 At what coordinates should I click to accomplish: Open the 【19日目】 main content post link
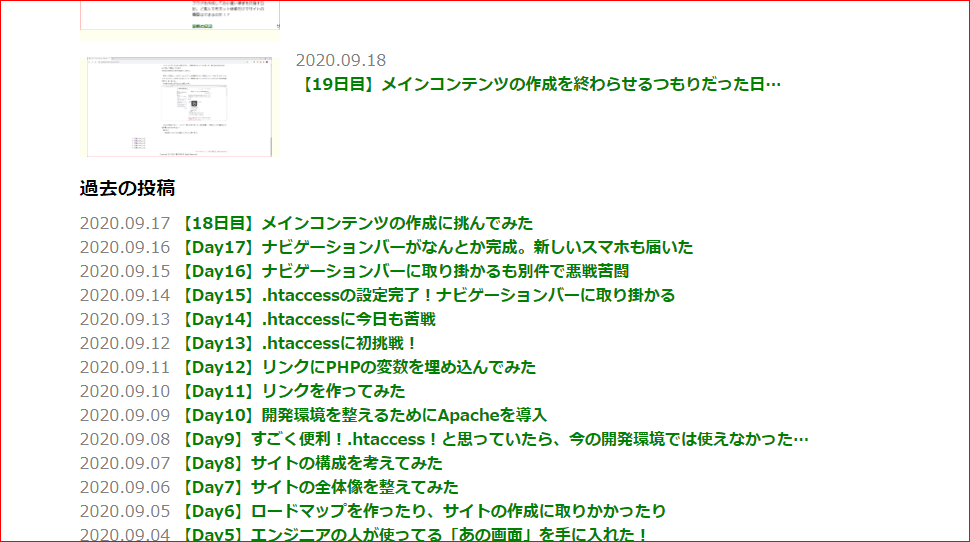tap(539, 84)
